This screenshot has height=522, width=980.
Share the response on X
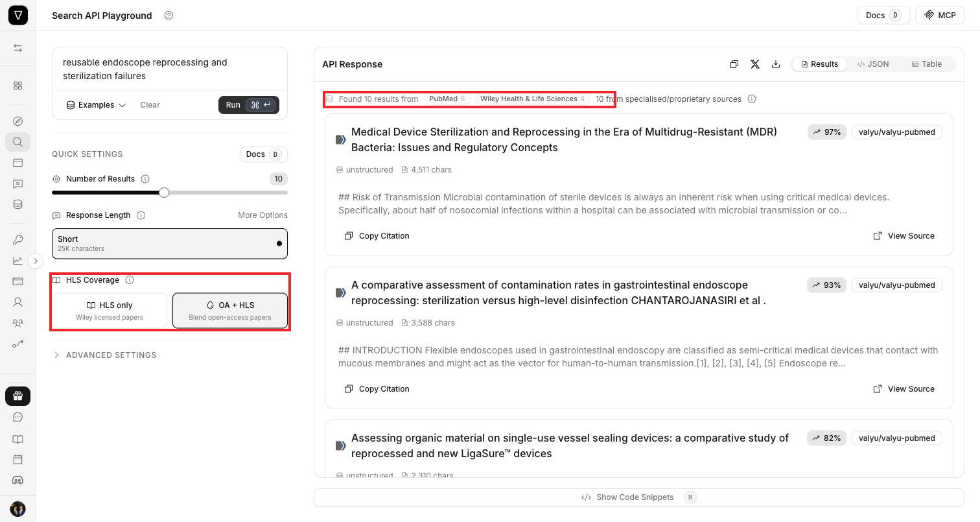[x=755, y=64]
